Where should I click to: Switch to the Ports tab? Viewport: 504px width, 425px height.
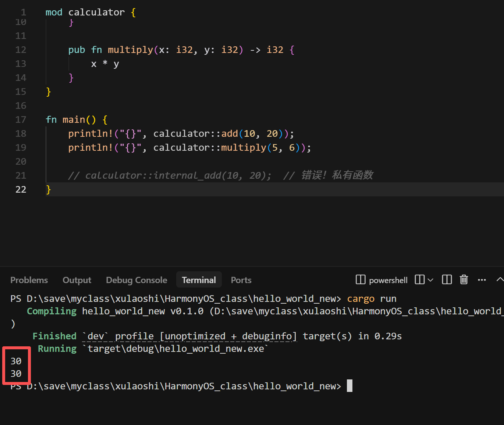pos(241,280)
